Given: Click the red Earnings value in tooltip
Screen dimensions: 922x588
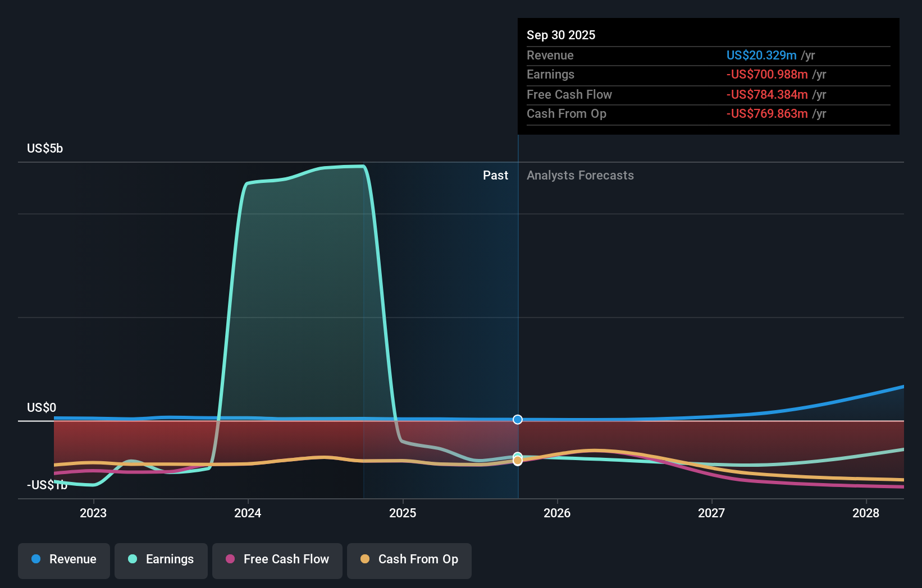Looking at the screenshot, I should pyautogui.click(x=767, y=74).
